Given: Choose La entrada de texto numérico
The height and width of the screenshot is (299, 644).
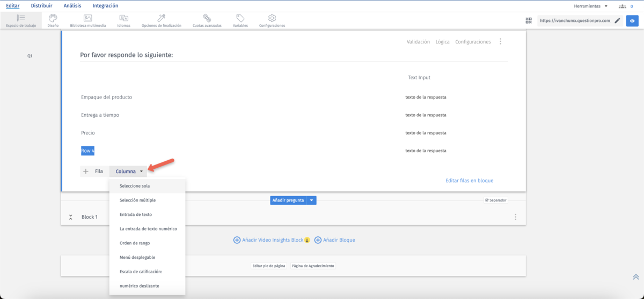Looking at the screenshot, I should [x=147, y=229].
